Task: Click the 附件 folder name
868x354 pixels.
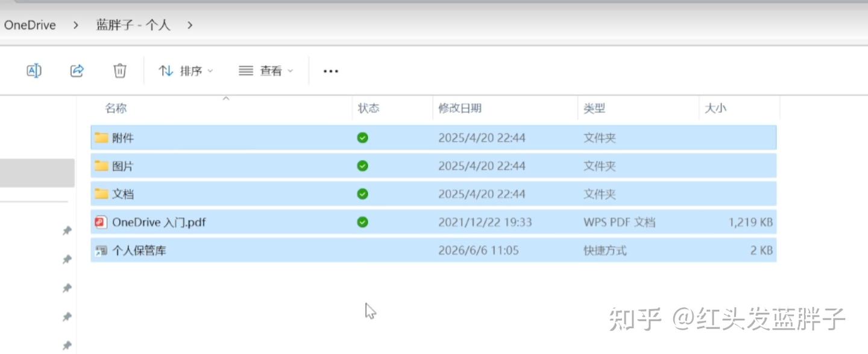Action: point(123,138)
